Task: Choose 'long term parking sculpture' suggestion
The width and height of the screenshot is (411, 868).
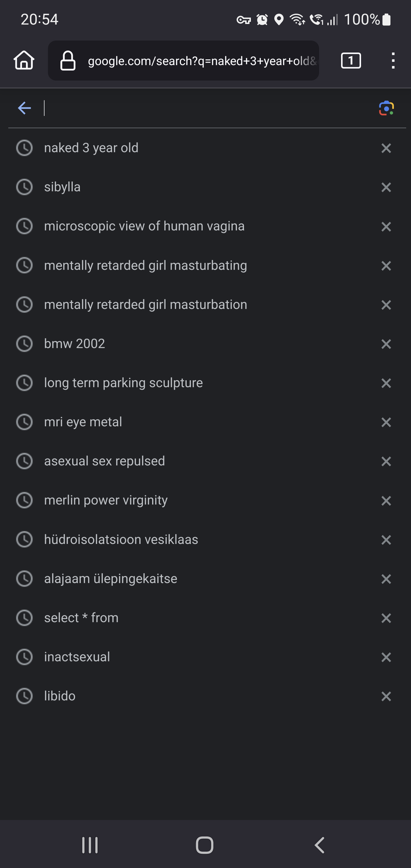Action: coord(123,383)
